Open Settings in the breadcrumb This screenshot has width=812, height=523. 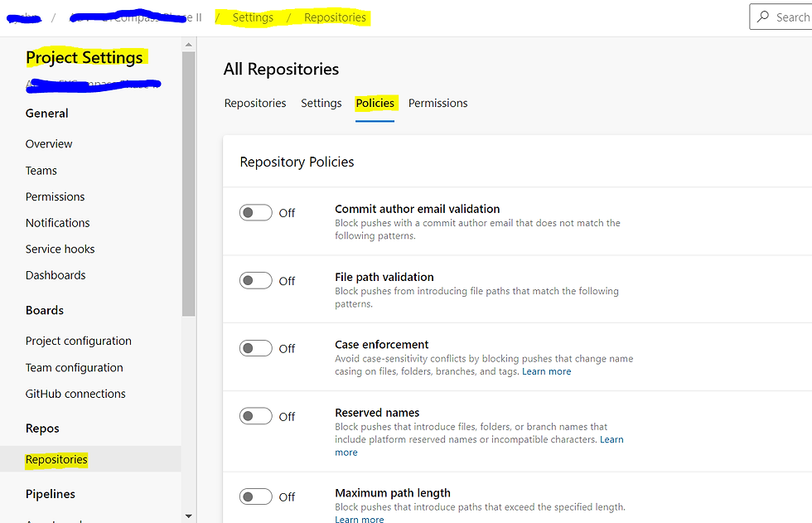pos(253,17)
